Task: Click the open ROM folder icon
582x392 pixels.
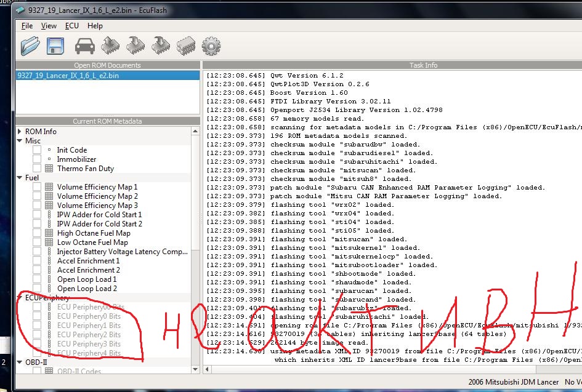Action: point(30,46)
